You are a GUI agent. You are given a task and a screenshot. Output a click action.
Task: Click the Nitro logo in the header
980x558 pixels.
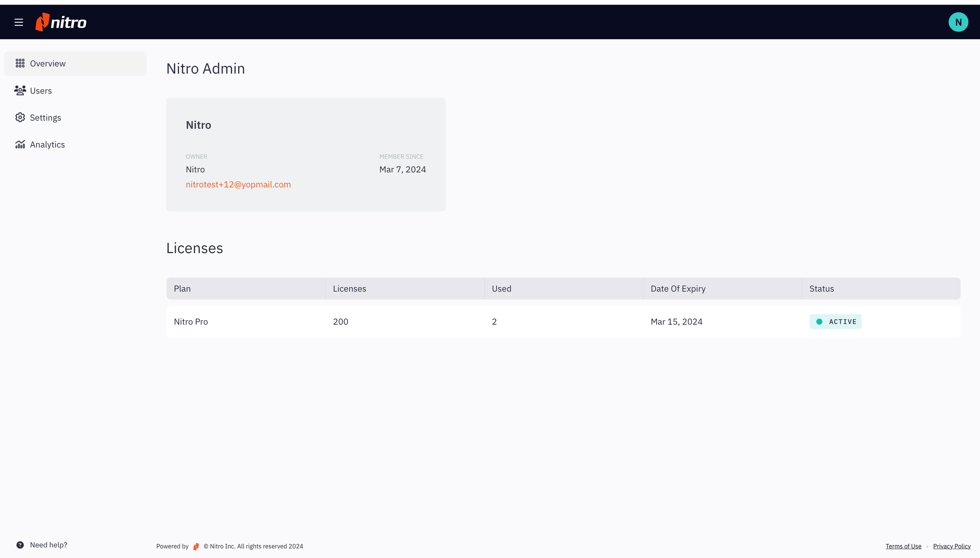[x=61, y=22]
